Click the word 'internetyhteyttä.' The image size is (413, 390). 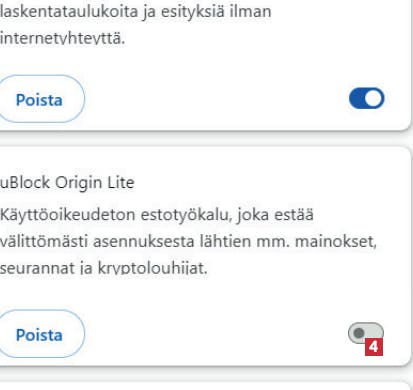click(63, 38)
